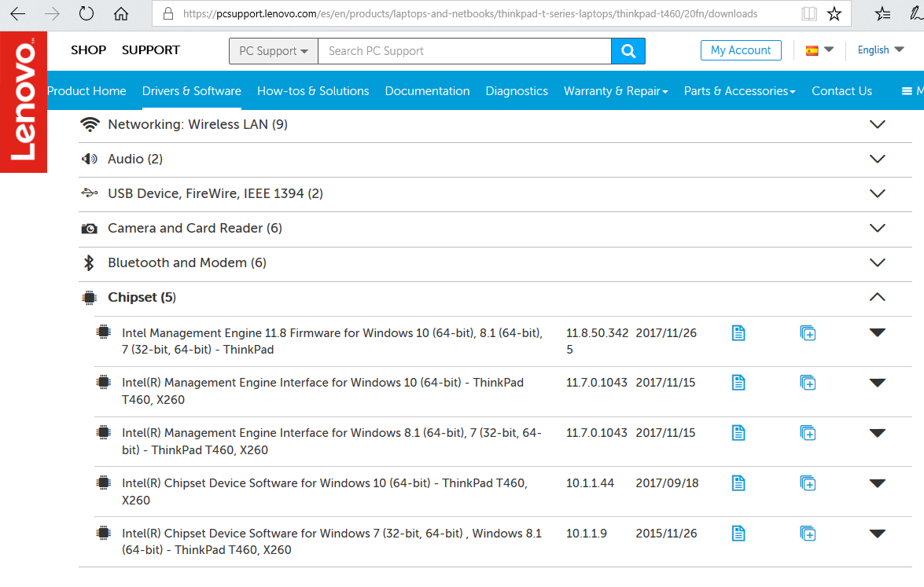
Task: Go back with the browser back arrow
Action: tap(17, 13)
